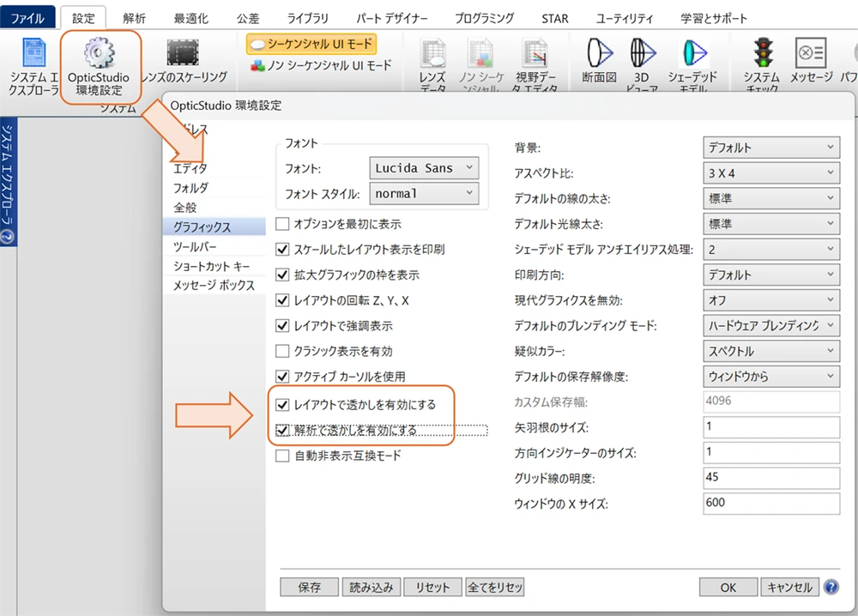Click the 保存 button
Viewport: 858px width, 616px height.
(309, 587)
